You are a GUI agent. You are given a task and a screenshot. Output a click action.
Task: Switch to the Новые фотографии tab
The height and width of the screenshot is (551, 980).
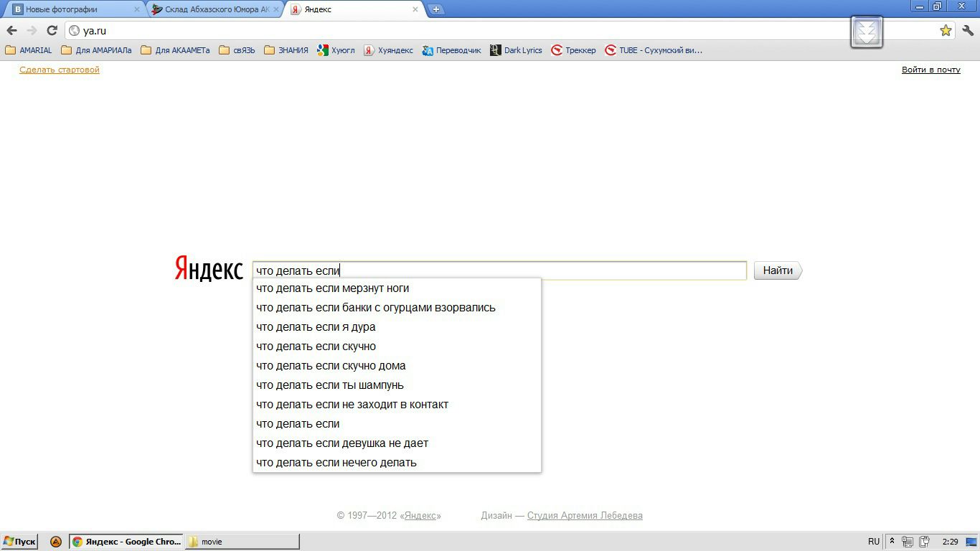coord(74,9)
